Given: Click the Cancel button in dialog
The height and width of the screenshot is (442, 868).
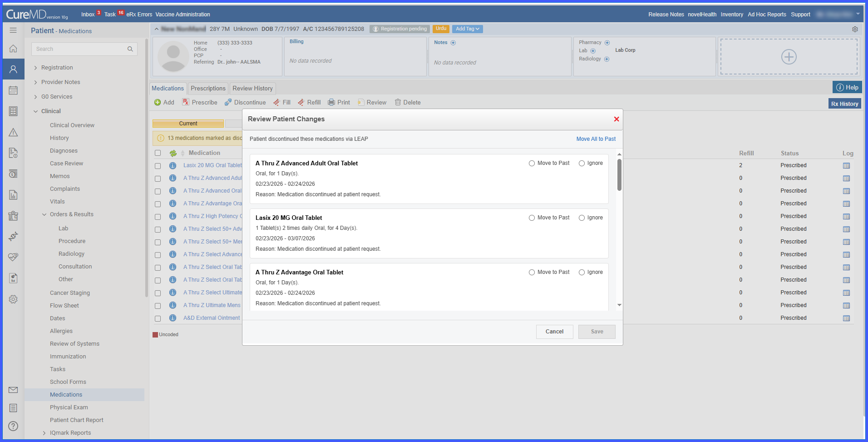Looking at the screenshot, I should point(554,332).
